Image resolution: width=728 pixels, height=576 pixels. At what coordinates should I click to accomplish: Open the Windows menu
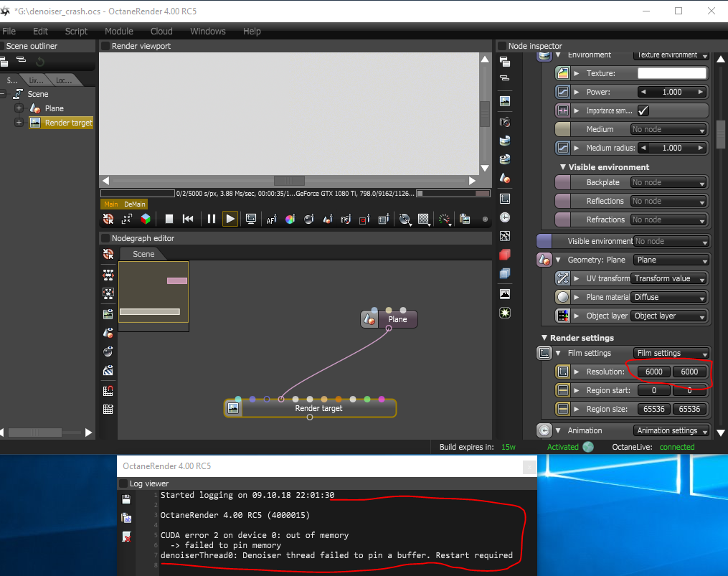tap(207, 31)
